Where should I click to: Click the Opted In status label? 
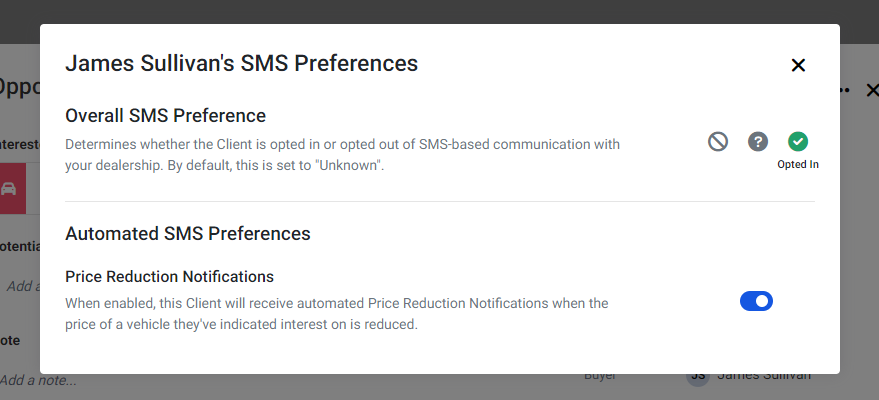coord(798,165)
